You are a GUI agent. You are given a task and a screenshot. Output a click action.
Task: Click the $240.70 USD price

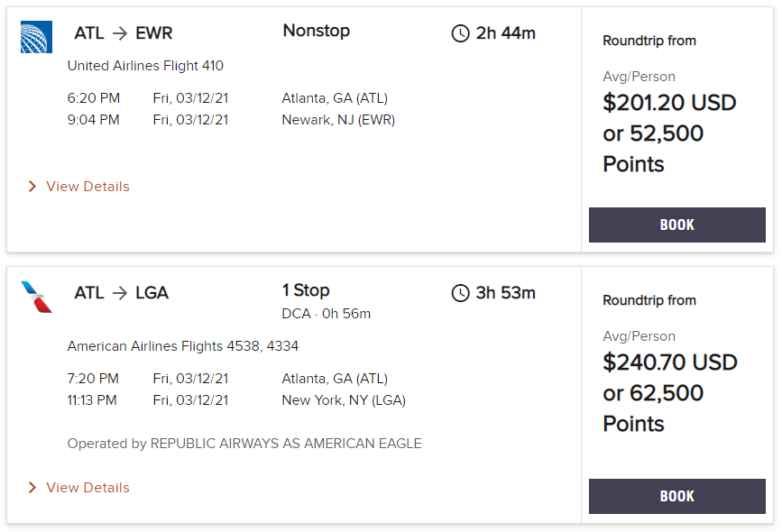[669, 362]
